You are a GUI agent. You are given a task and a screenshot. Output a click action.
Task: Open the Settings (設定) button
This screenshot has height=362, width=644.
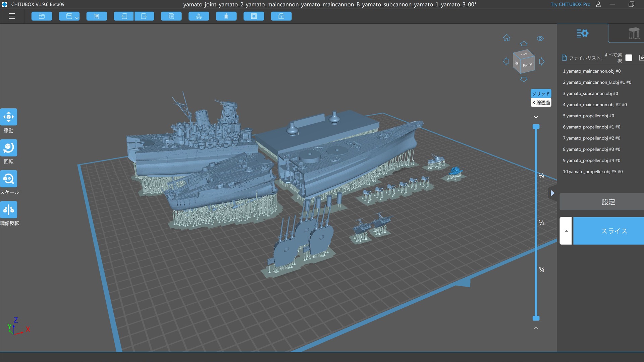608,202
